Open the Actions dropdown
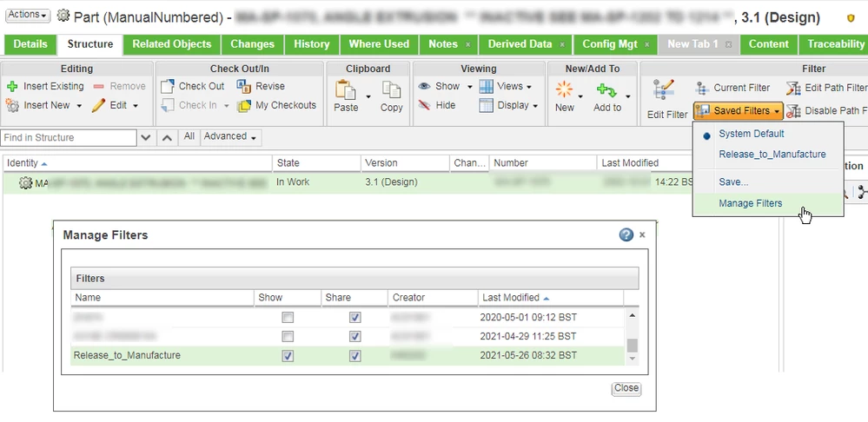 click(x=28, y=15)
